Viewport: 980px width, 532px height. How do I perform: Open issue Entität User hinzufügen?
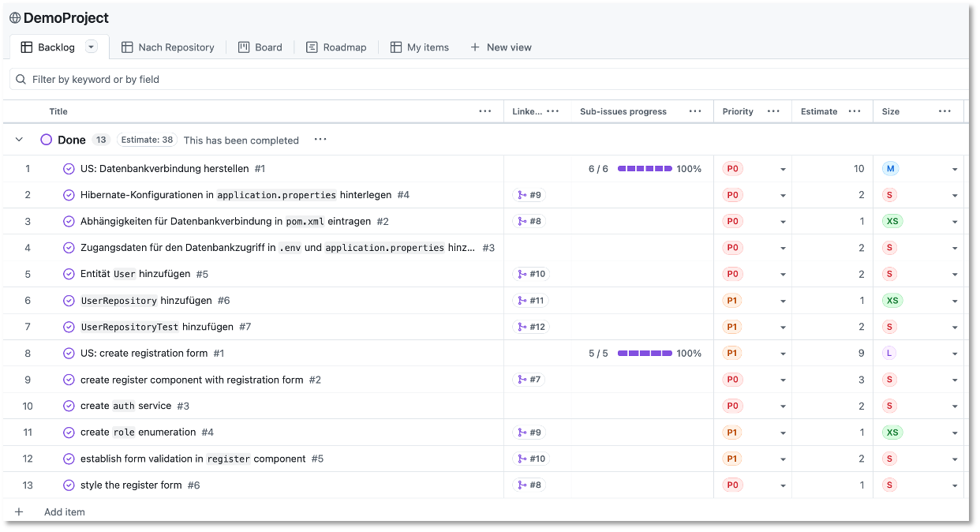(x=136, y=274)
